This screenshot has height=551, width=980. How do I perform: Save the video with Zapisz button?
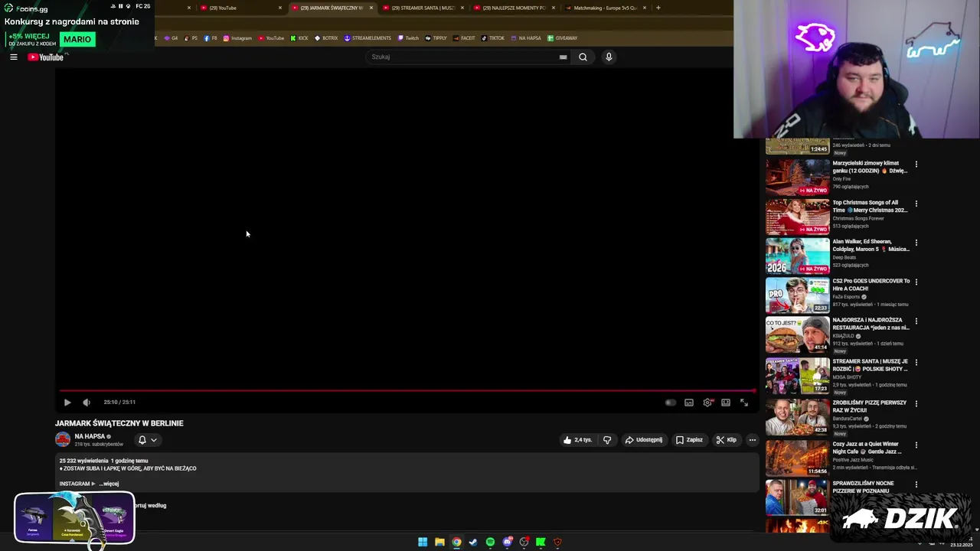pyautogui.click(x=689, y=440)
